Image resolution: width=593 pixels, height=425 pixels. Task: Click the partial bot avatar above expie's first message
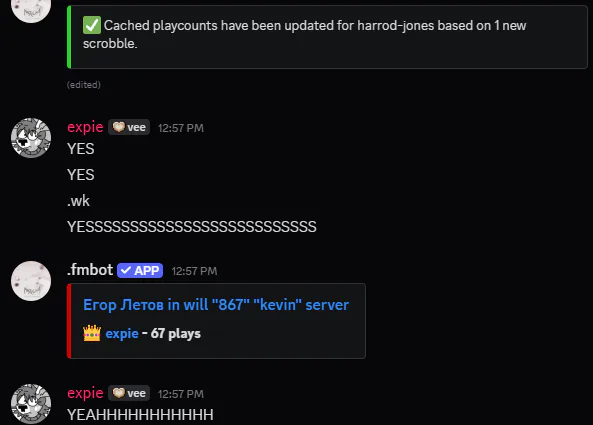tap(31, 11)
